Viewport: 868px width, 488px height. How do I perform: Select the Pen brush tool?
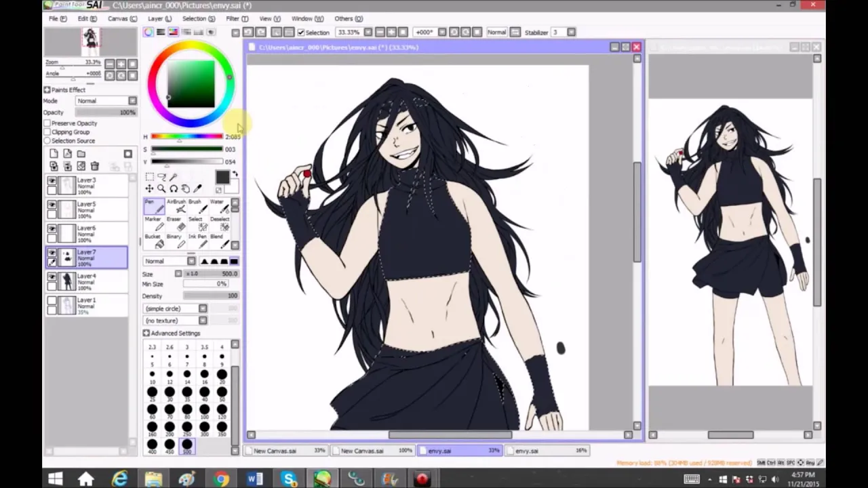[154, 206]
